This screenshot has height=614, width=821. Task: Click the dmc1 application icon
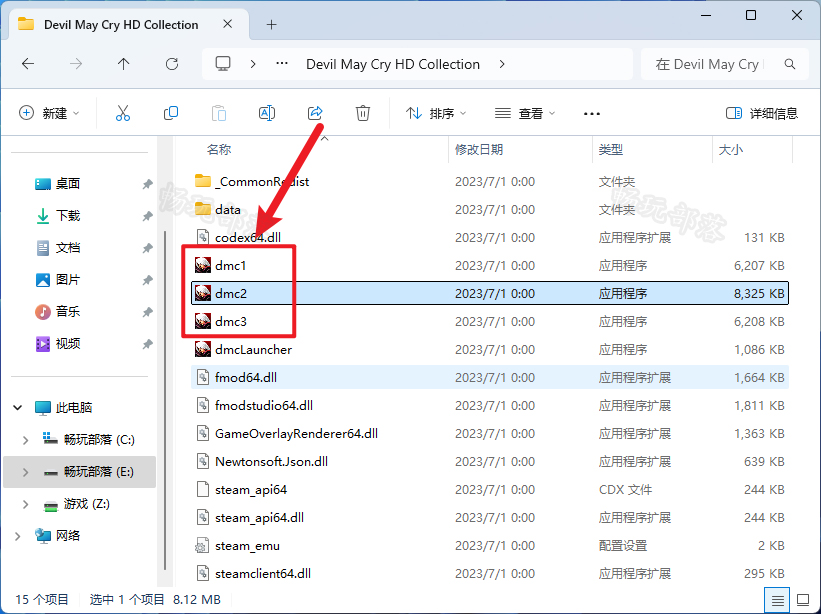point(203,265)
